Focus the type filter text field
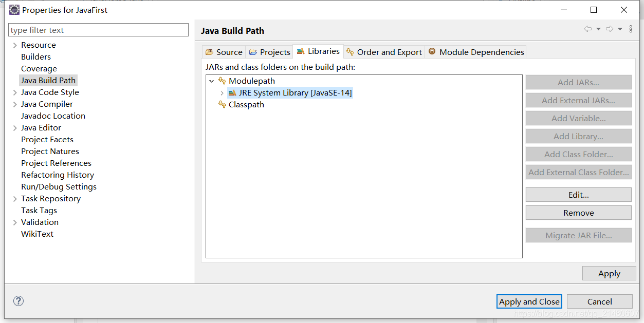Screen dimensions: 644x323 (99, 30)
